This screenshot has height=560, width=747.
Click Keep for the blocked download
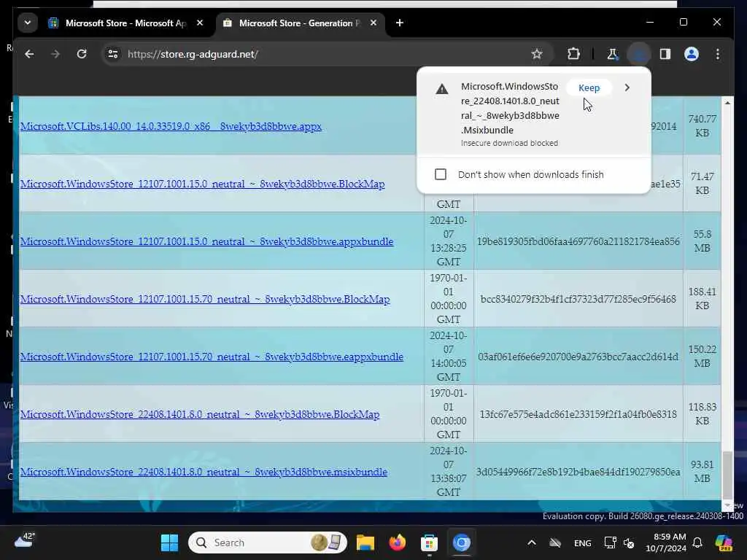click(589, 87)
